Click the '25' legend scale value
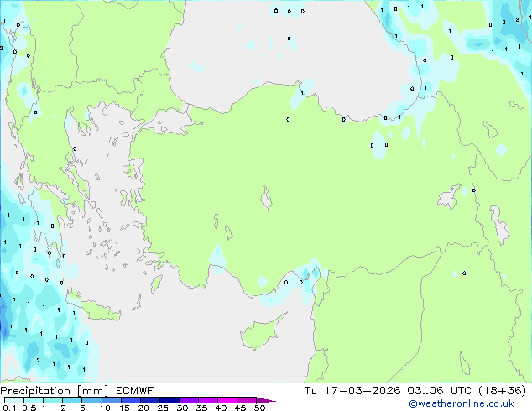The image size is (532, 411). click(163, 408)
